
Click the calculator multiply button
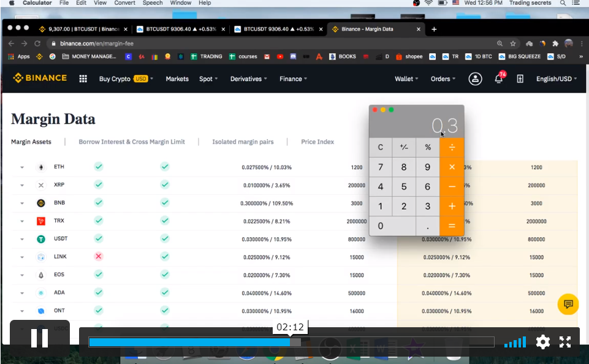[x=452, y=167]
